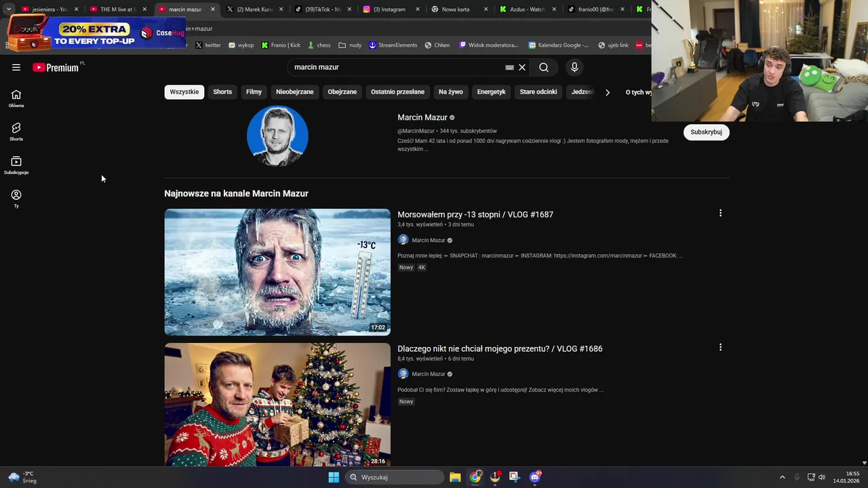This screenshot has width=868, height=488.
Task: Click the Christmas tree video thumbnail
Action: click(277, 405)
